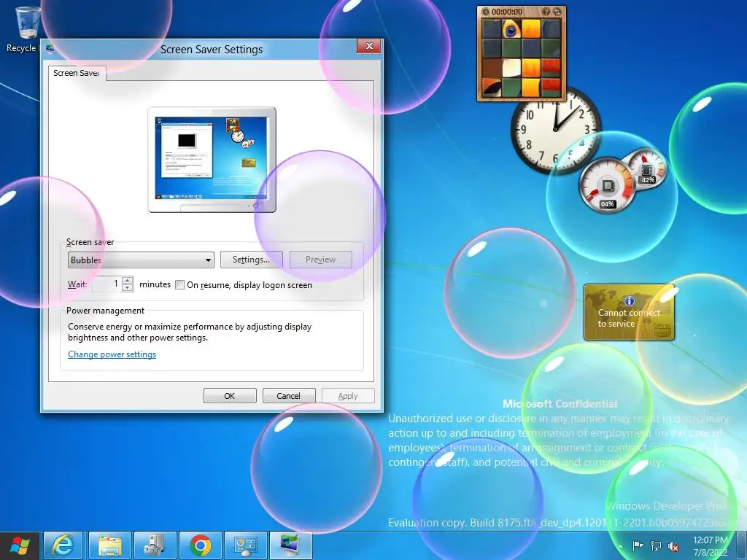Open Control Panel taskbar icon
Screen dimensions: 747x560
246,545
